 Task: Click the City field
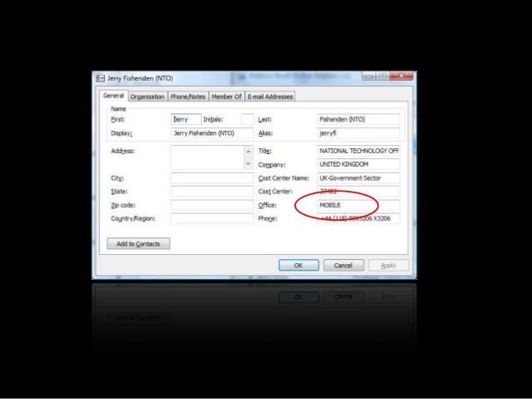point(212,178)
